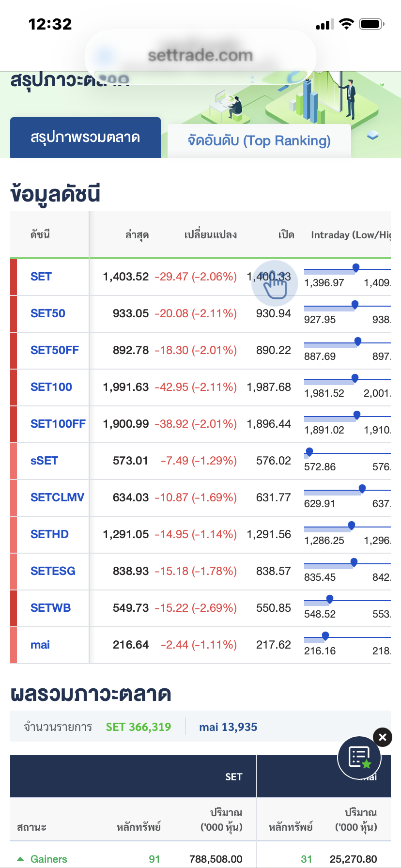401x868 pixels.
Task: Dismiss the floating widget with X button
Action: 383,737
